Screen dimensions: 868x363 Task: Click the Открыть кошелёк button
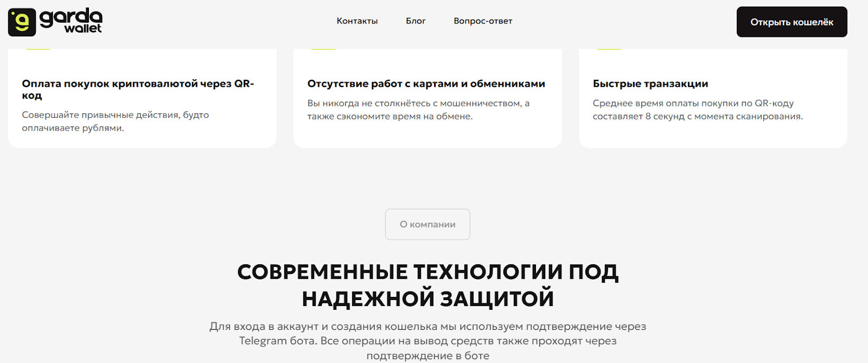click(792, 22)
